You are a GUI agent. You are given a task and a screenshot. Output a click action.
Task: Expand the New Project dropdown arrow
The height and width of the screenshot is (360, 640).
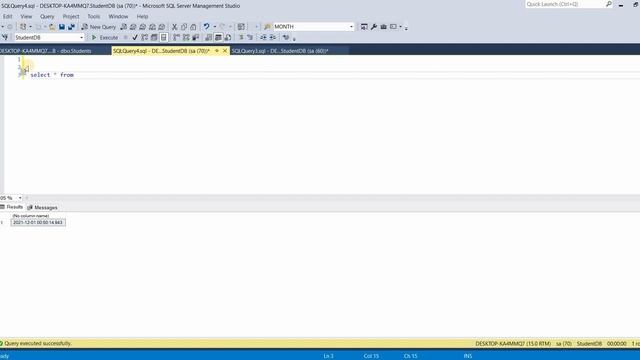[x=30, y=27]
